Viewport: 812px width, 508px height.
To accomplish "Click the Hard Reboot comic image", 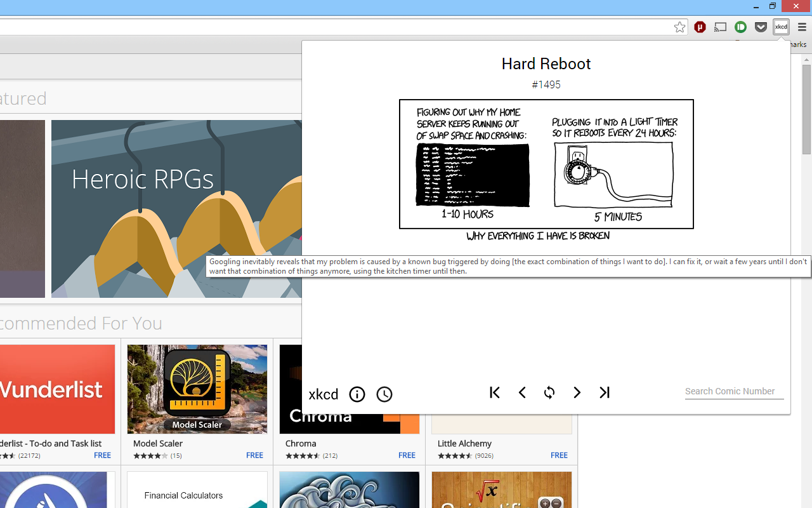I will click(546, 171).
